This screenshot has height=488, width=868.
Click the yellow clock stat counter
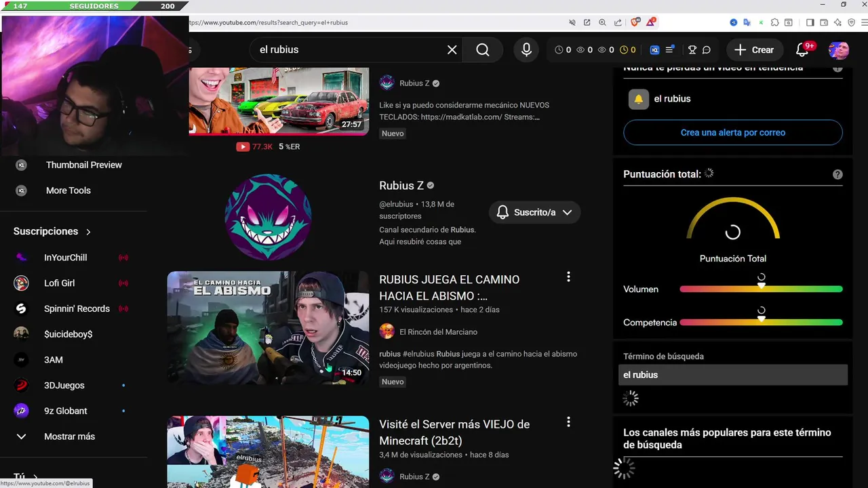point(628,49)
